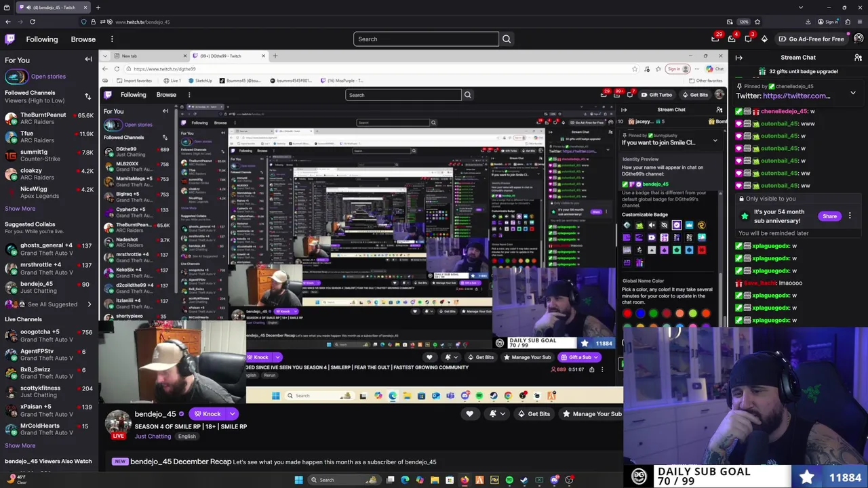Open TheBurntPeanut followed channel
Screen dimensions: 868x488
(49, 119)
